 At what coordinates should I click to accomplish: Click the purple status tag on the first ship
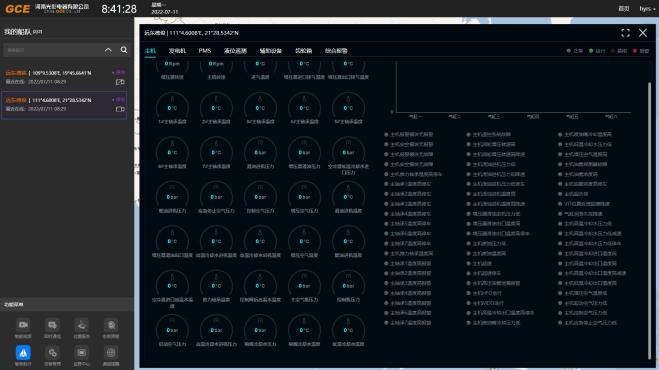click(119, 73)
